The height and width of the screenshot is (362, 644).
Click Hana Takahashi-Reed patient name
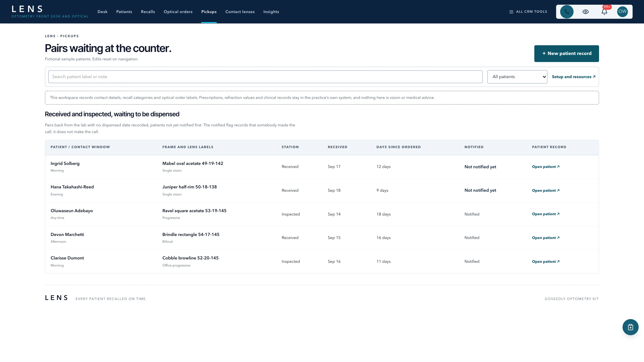(x=72, y=187)
